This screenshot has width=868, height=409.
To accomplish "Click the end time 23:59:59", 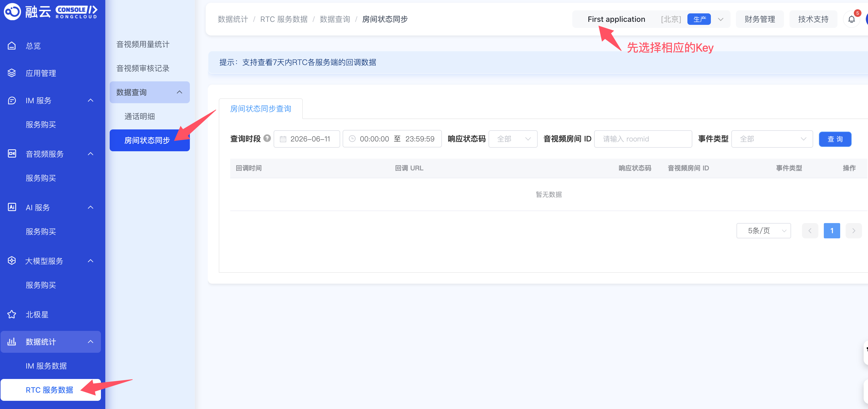I will tap(420, 139).
